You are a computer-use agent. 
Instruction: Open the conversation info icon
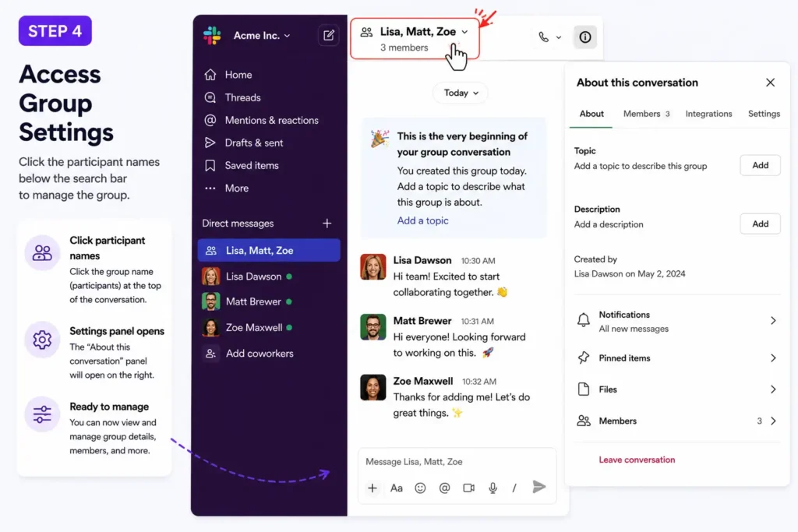585,37
